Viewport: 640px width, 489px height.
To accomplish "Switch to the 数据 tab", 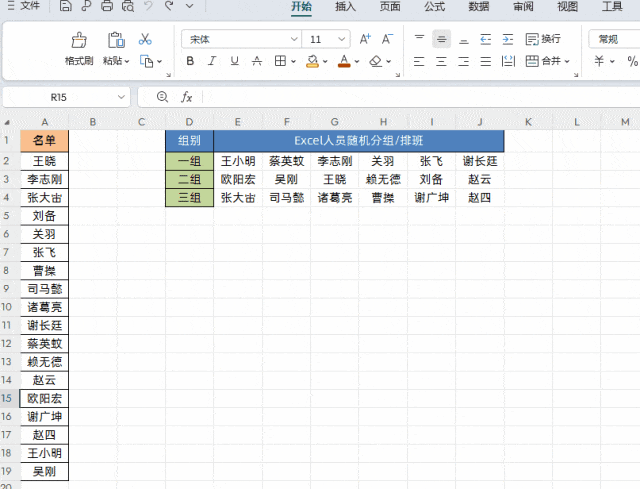I will 479,6.
